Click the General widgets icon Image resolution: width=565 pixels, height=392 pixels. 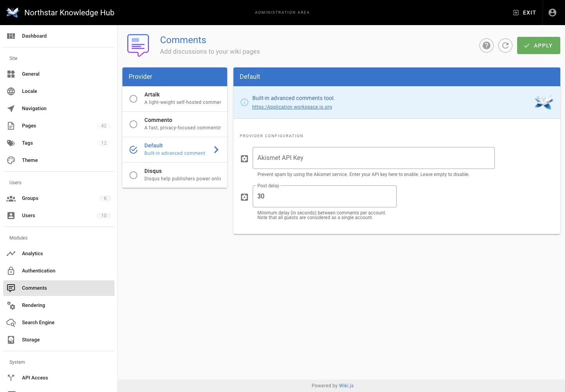[x=11, y=74]
